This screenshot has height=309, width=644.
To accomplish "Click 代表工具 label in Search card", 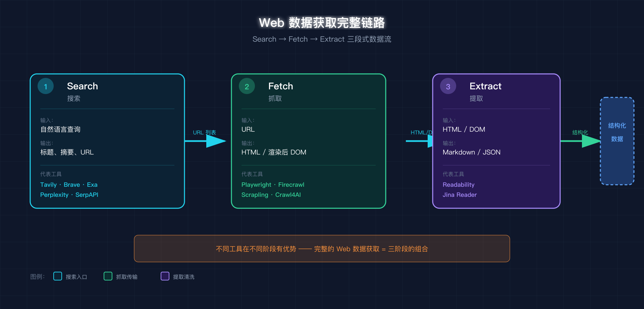I will click(51, 174).
